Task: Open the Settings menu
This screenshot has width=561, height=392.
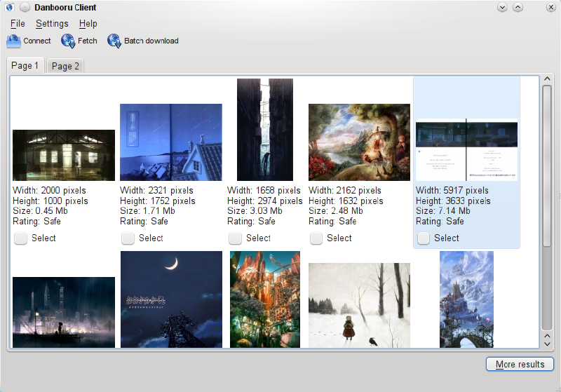Action: point(52,24)
